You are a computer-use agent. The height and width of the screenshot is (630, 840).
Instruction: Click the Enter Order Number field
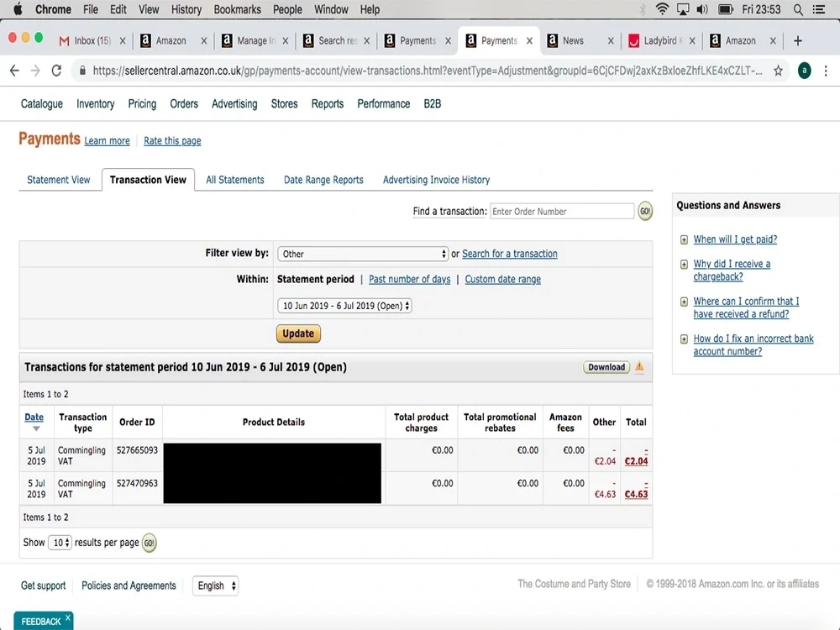point(562,211)
